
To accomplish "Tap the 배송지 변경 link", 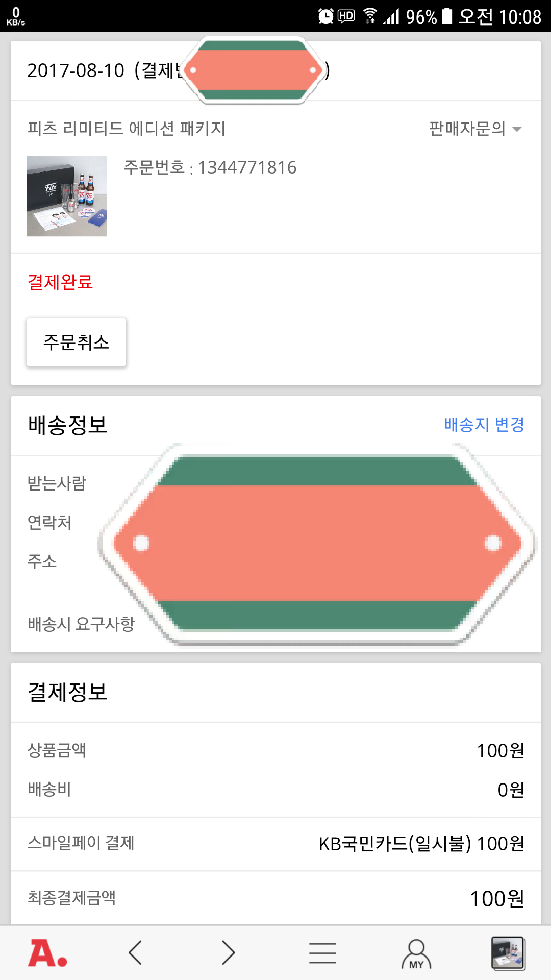I will (484, 425).
